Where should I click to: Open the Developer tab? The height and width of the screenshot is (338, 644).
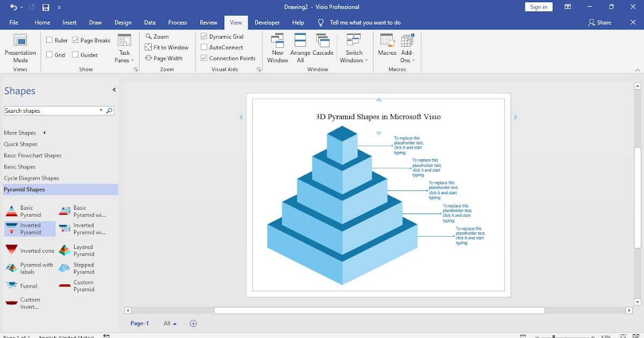point(267,23)
